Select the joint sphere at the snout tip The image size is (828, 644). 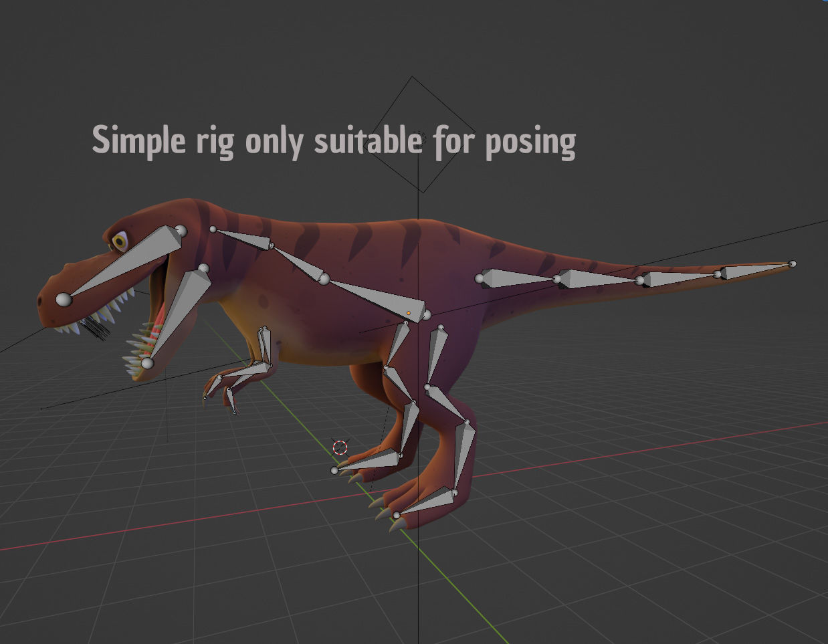(63, 300)
